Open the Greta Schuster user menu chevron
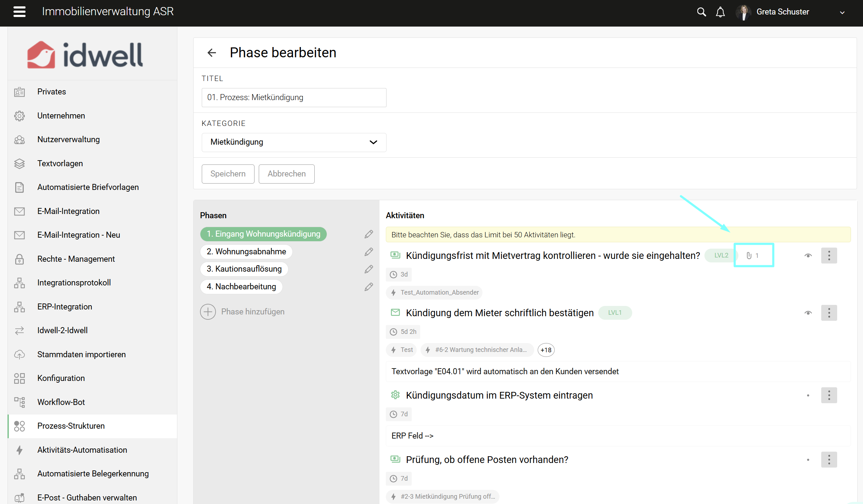 click(x=842, y=12)
